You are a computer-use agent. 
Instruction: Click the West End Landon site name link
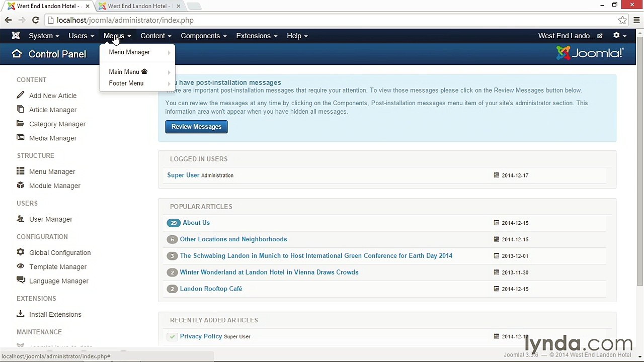567,36
